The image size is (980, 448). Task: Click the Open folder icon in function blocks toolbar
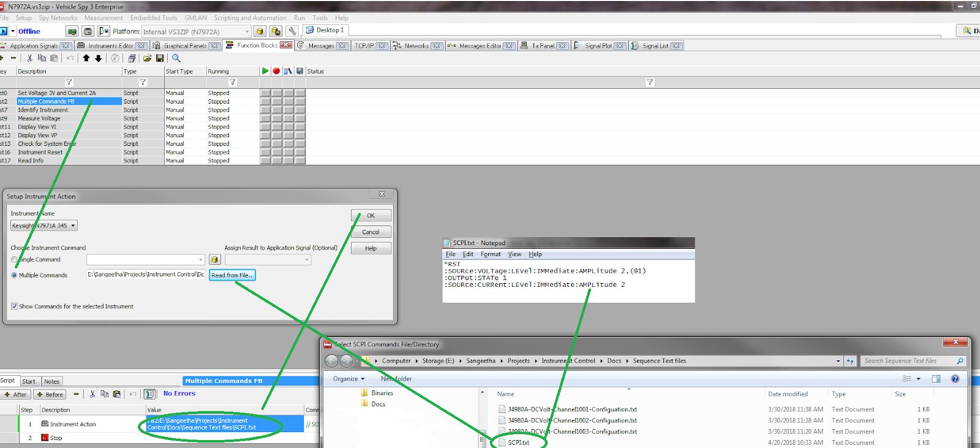coord(147,58)
